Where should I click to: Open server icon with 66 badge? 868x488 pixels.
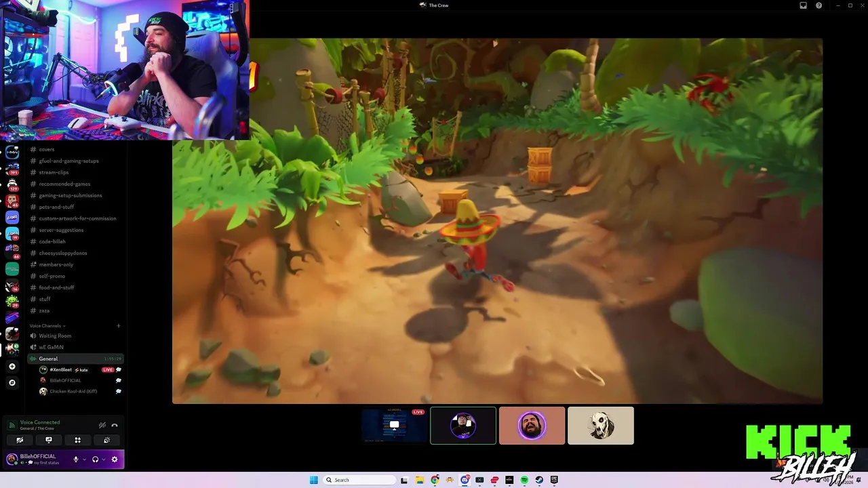pyautogui.click(x=12, y=251)
